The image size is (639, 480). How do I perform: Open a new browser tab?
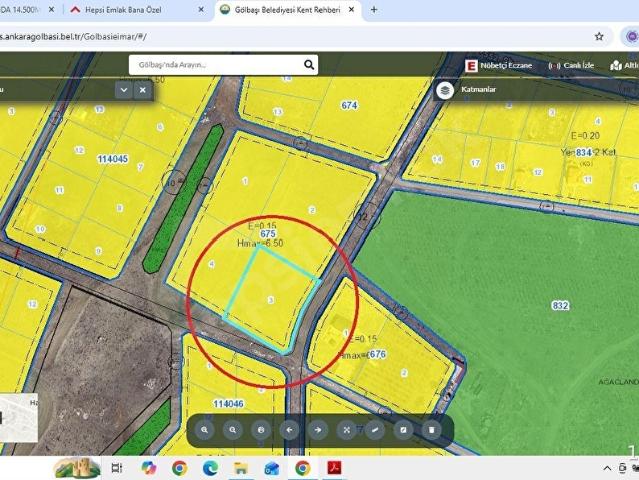point(374,9)
